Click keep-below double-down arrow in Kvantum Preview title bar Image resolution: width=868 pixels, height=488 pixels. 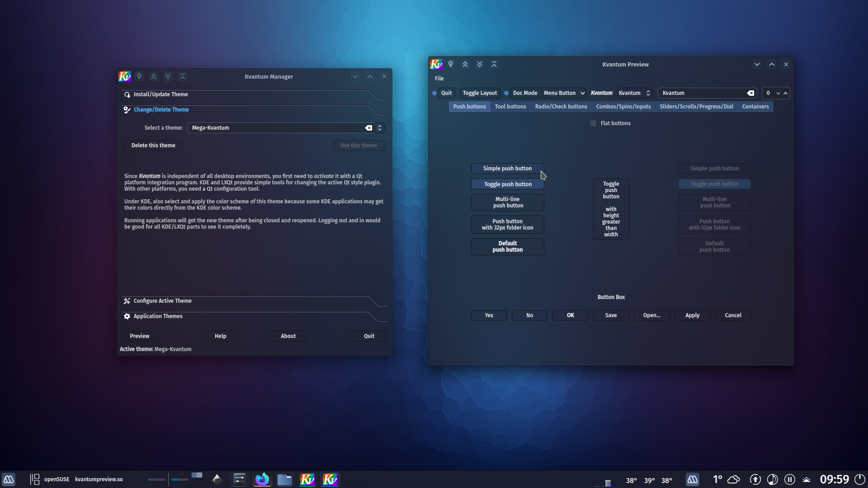480,64
